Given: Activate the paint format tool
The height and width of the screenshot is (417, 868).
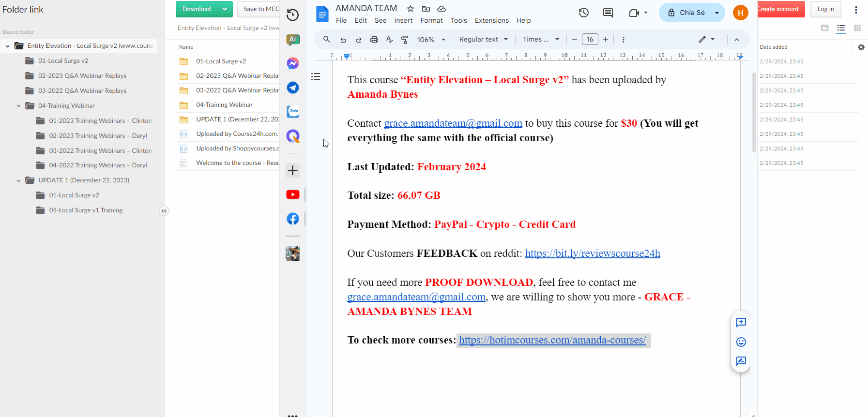Looking at the screenshot, I should point(405,40).
